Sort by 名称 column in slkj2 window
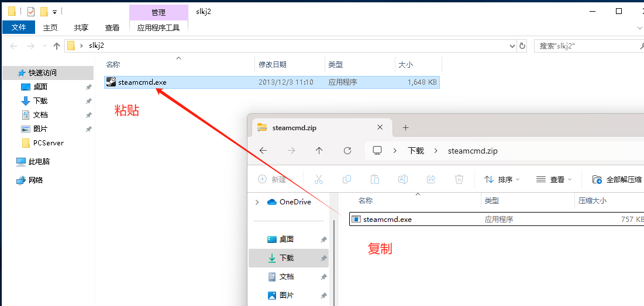Screen dimensions: 644x306 coord(113,64)
